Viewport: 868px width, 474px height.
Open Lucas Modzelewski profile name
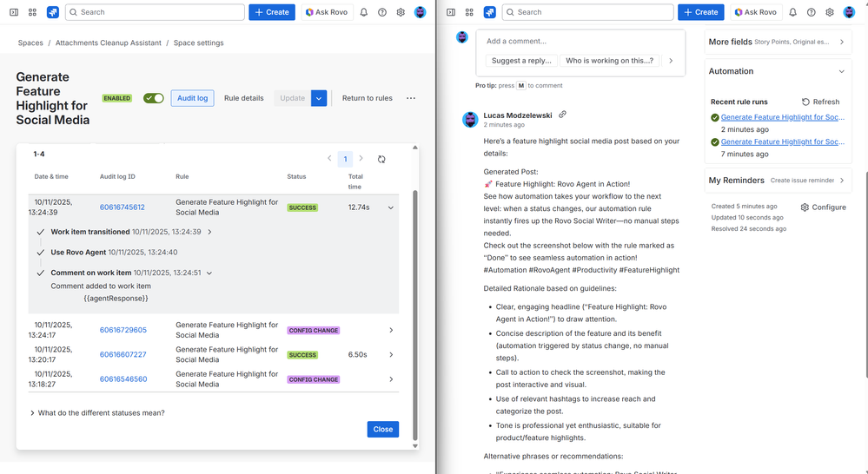[x=518, y=115]
